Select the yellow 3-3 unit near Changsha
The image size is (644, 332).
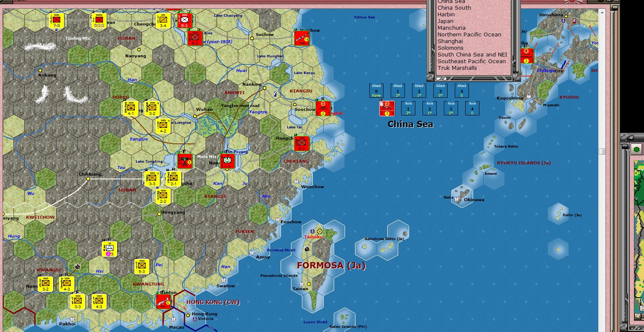pyautogui.click(x=152, y=179)
